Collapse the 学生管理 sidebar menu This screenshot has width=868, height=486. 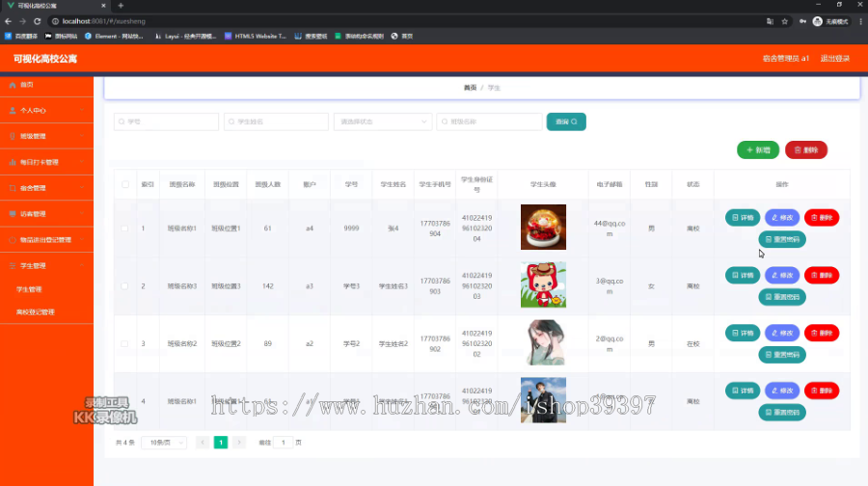coord(46,266)
